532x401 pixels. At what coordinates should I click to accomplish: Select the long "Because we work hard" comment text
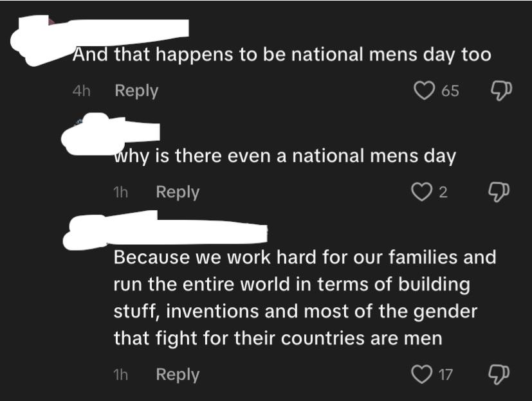coord(305,298)
